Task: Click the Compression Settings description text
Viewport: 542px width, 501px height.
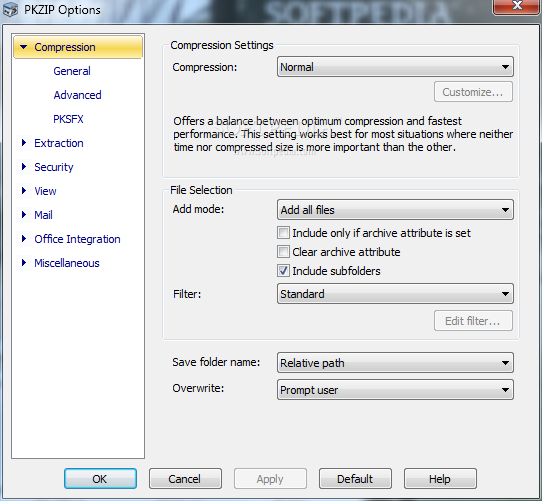Action: (x=343, y=134)
